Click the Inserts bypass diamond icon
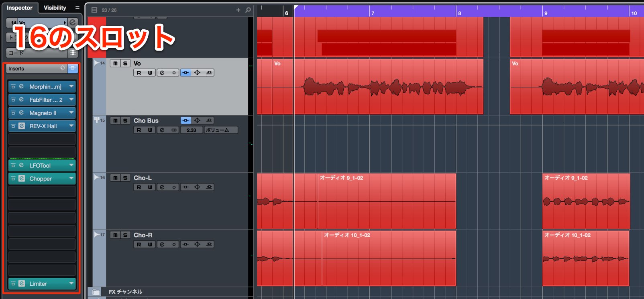644x299 pixels. [63, 68]
